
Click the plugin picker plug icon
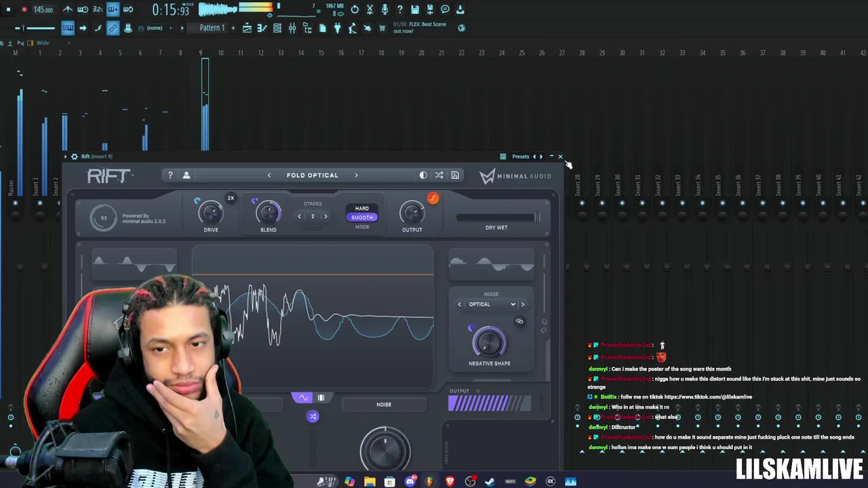[x=337, y=28]
